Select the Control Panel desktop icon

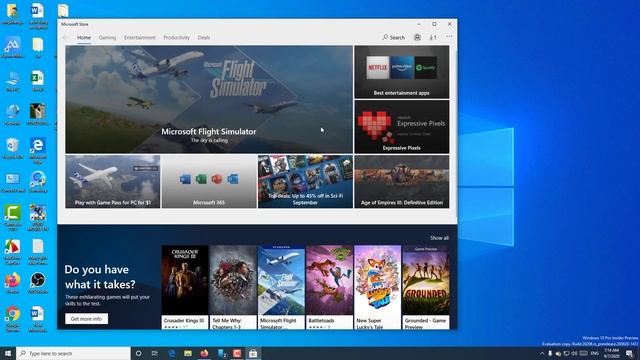(x=13, y=182)
